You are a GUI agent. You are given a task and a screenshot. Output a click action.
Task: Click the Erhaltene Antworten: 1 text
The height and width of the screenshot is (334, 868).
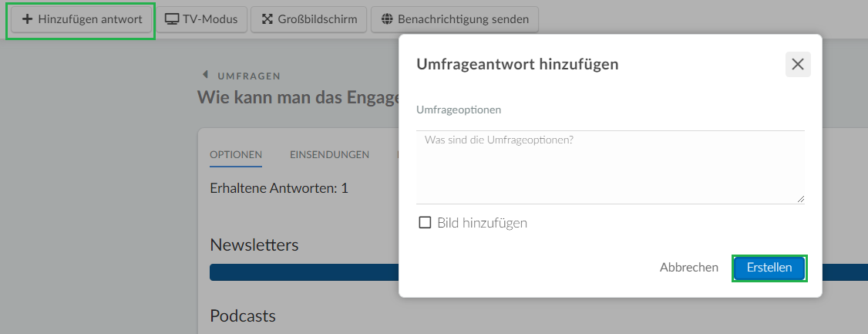(x=279, y=188)
